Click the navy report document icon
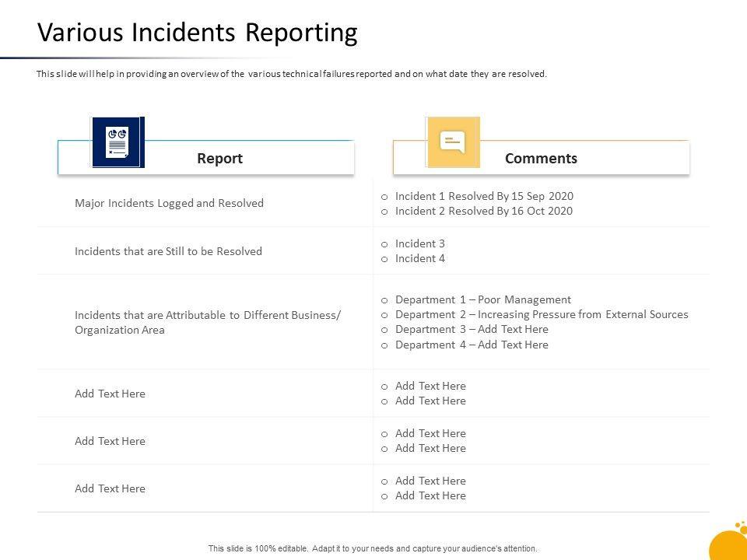 click(117, 142)
